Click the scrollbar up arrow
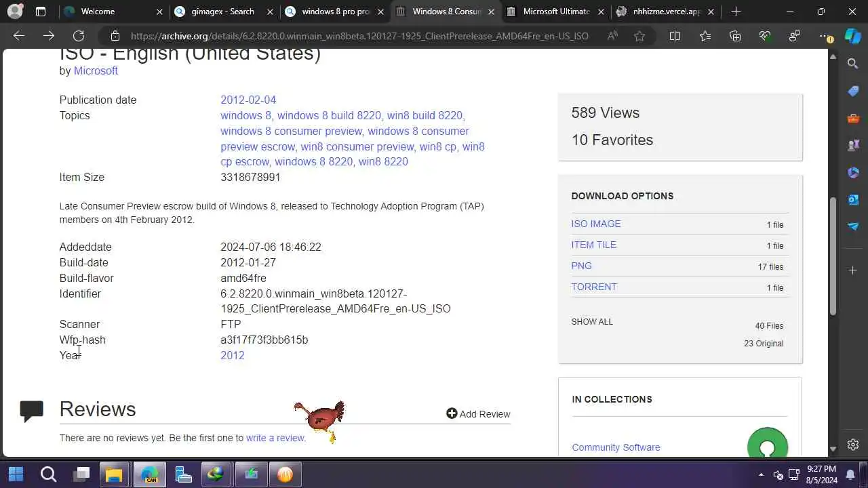868x488 pixels. pos(833,56)
